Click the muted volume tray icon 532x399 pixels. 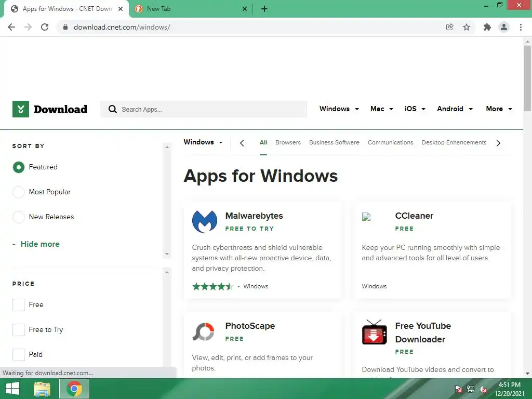pos(483,389)
